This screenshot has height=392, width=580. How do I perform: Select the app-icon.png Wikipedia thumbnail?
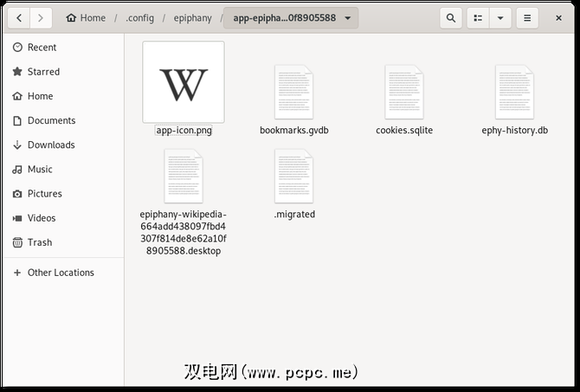click(184, 81)
